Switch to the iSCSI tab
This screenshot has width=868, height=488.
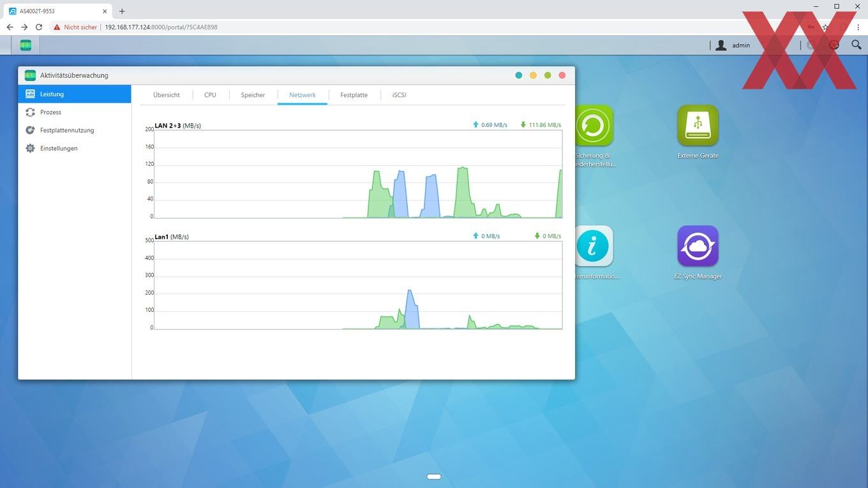pyautogui.click(x=399, y=95)
